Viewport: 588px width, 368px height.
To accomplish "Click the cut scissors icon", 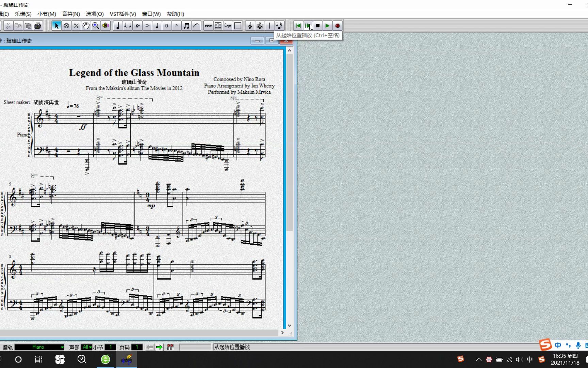I will [x=8, y=26].
